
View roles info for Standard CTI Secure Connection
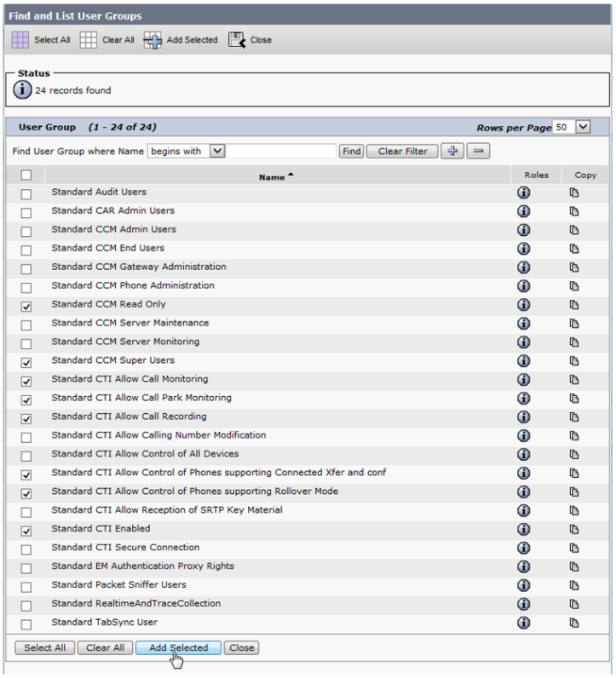point(523,548)
